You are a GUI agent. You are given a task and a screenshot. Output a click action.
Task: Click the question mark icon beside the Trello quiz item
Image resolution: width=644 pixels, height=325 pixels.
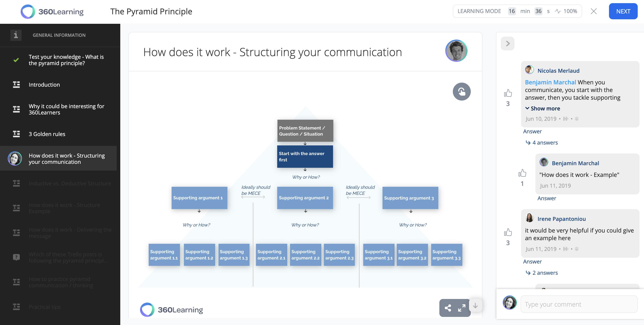(16, 257)
